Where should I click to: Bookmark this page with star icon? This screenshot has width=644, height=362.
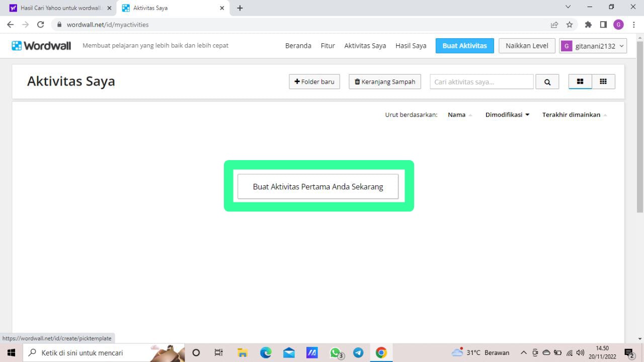[570, 25]
